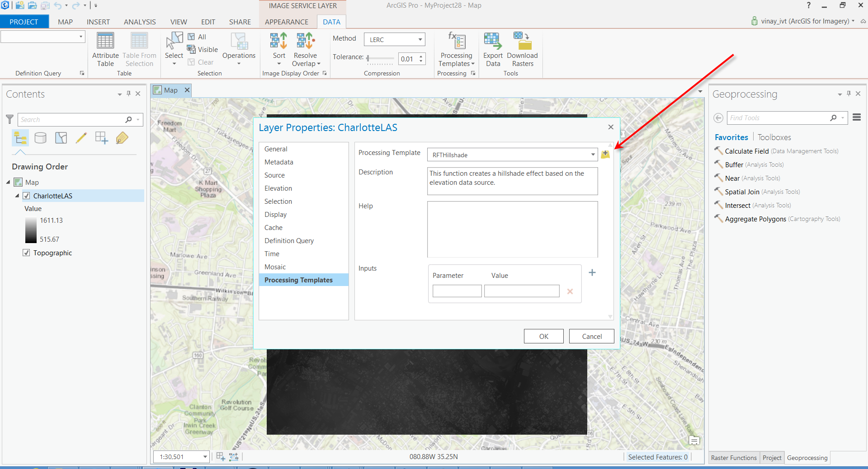The height and width of the screenshot is (469, 868).
Task: Open the Processing Template dropdown
Action: [x=593, y=155]
